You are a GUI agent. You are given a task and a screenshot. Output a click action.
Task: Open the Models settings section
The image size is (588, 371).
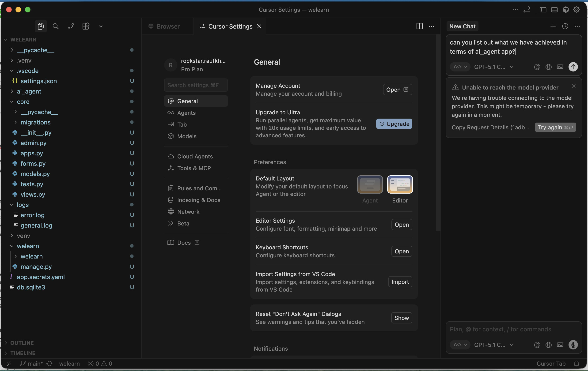coord(186,136)
